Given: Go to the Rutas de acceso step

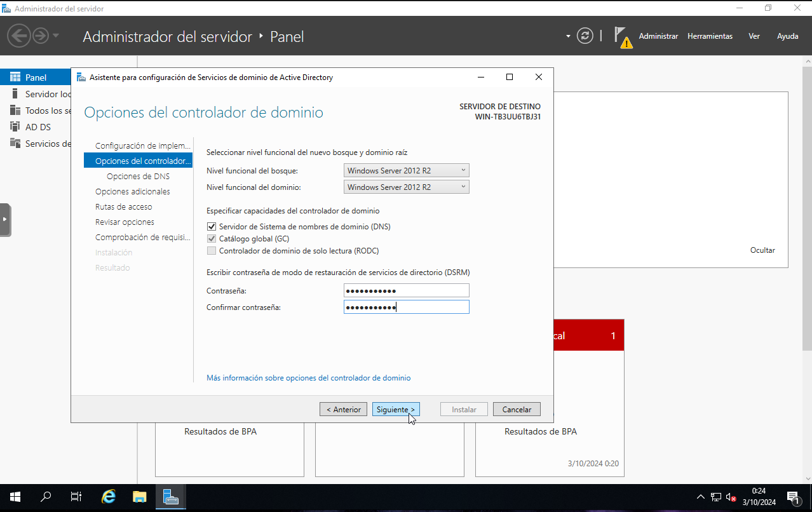Looking at the screenshot, I should tap(123, 207).
